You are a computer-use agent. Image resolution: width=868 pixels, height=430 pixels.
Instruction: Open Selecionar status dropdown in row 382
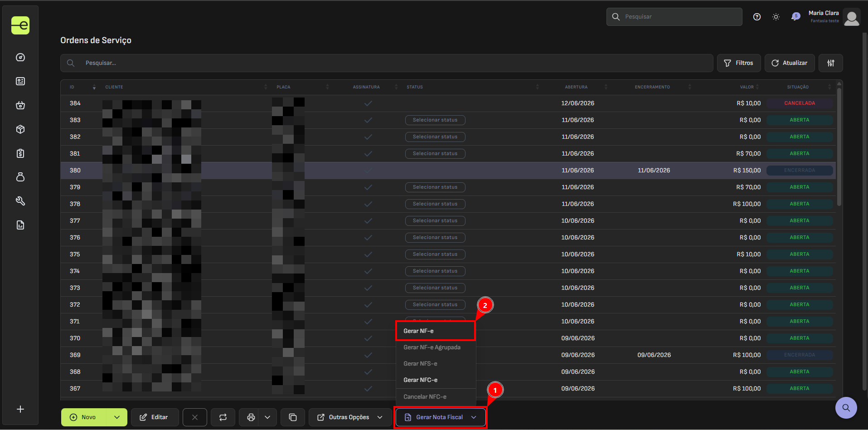pyautogui.click(x=435, y=137)
